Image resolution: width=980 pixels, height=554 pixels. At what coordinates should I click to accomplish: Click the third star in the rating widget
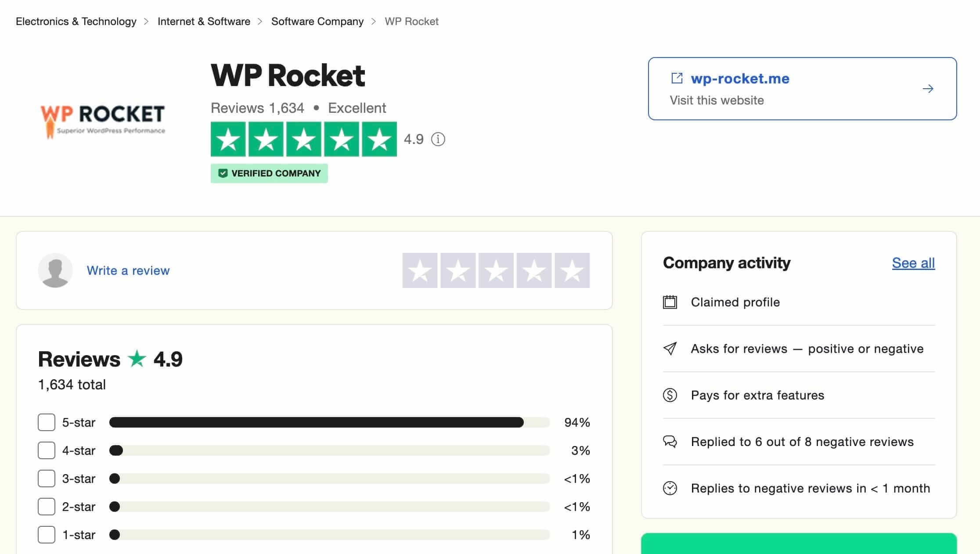pyautogui.click(x=496, y=270)
